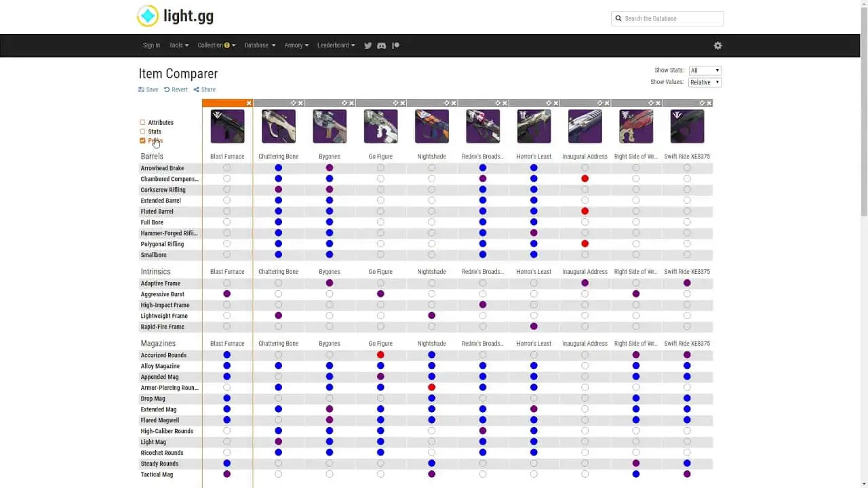Click Sign In in navbar

point(151,45)
